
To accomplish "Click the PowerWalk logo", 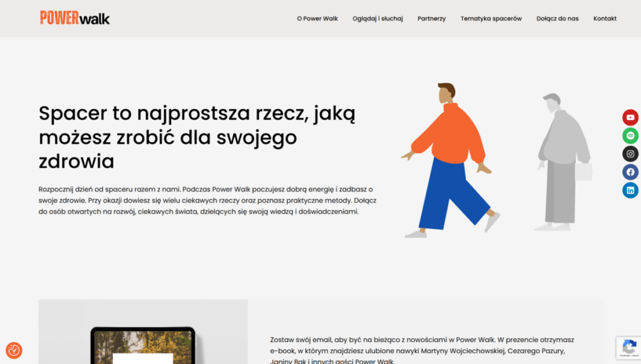I will coord(74,18).
